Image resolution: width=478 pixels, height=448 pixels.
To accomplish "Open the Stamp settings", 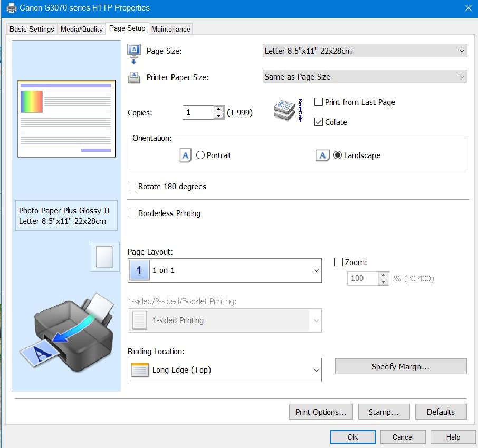I will pos(384,412).
